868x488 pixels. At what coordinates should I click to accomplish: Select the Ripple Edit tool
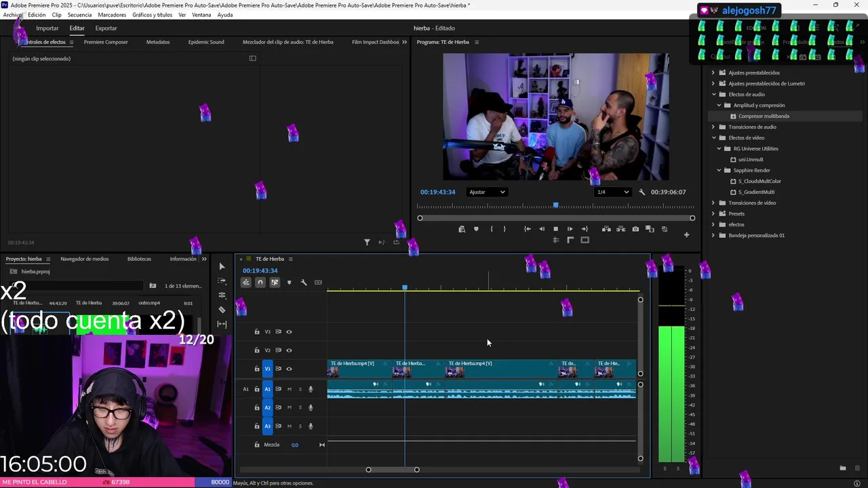click(222, 295)
